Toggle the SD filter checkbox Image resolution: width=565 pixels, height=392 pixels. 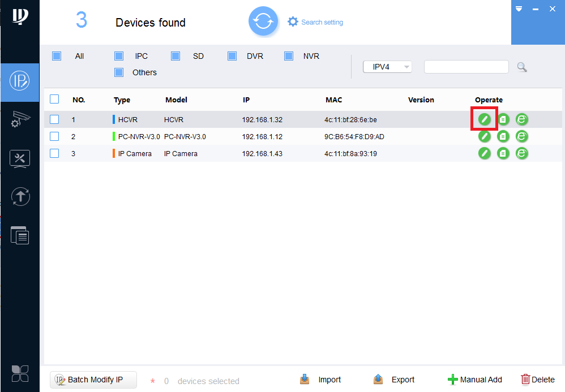pyautogui.click(x=176, y=56)
